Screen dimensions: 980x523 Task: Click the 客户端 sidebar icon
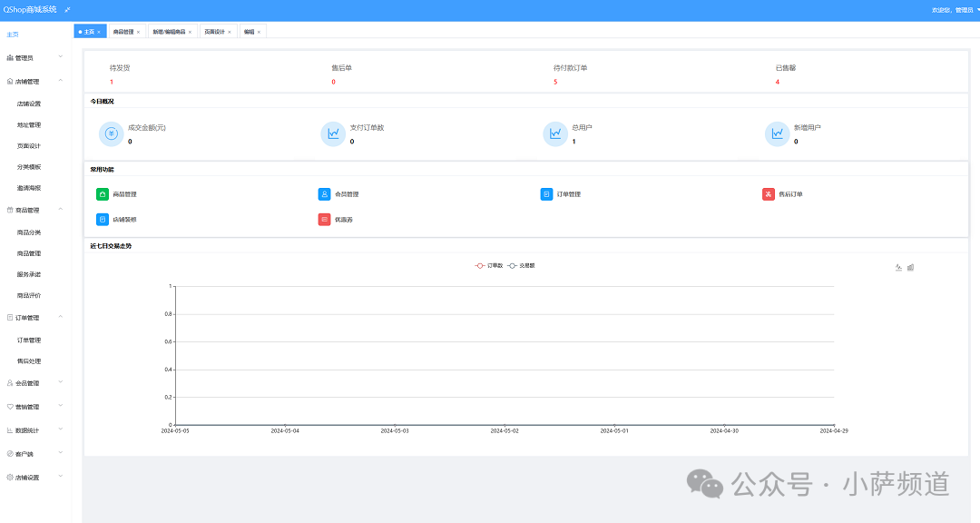[9, 454]
